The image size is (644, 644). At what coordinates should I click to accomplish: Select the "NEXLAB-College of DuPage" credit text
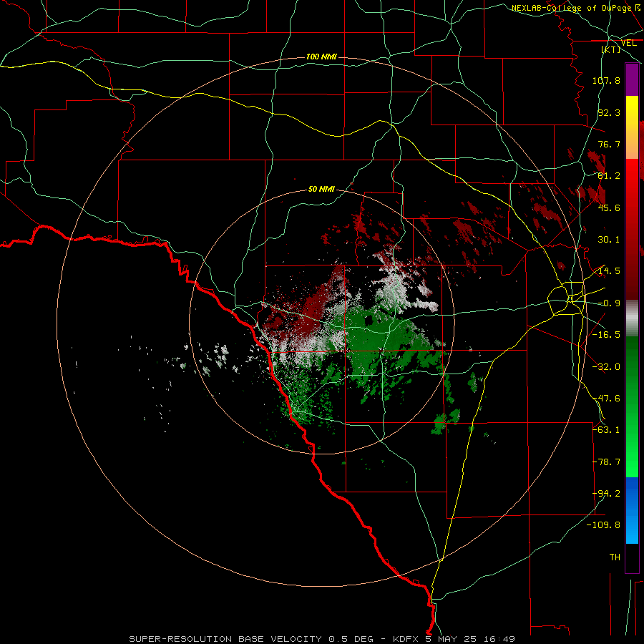(x=572, y=8)
